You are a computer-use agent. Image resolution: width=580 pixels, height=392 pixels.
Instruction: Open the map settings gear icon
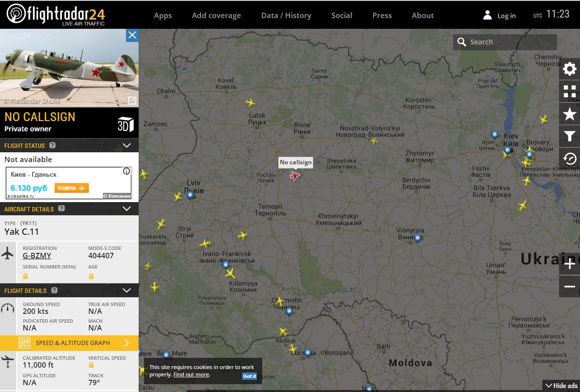point(569,69)
